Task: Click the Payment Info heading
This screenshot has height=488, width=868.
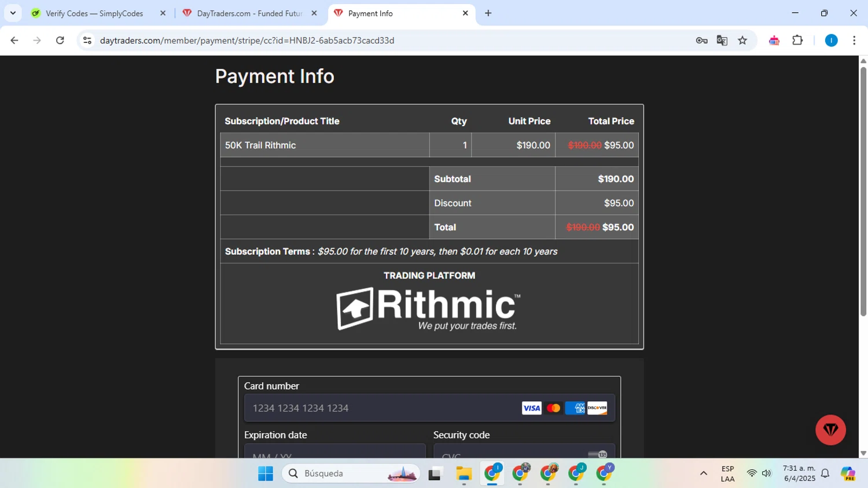Action: click(275, 76)
